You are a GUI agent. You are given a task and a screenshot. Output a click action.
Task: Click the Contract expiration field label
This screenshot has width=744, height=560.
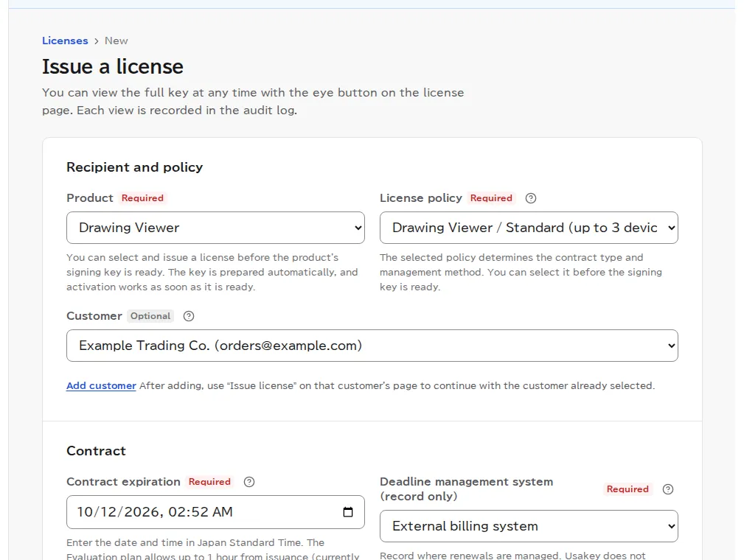(123, 482)
